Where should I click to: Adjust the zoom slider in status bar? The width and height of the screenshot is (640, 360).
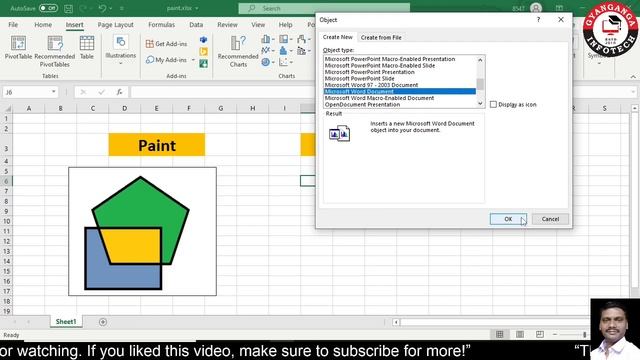click(584, 334)
